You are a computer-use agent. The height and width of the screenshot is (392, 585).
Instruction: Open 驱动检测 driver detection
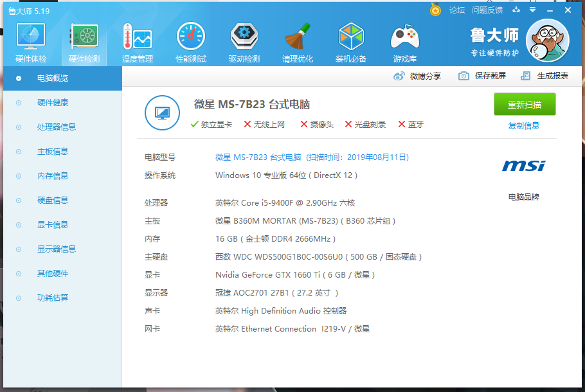pos(244,42)
